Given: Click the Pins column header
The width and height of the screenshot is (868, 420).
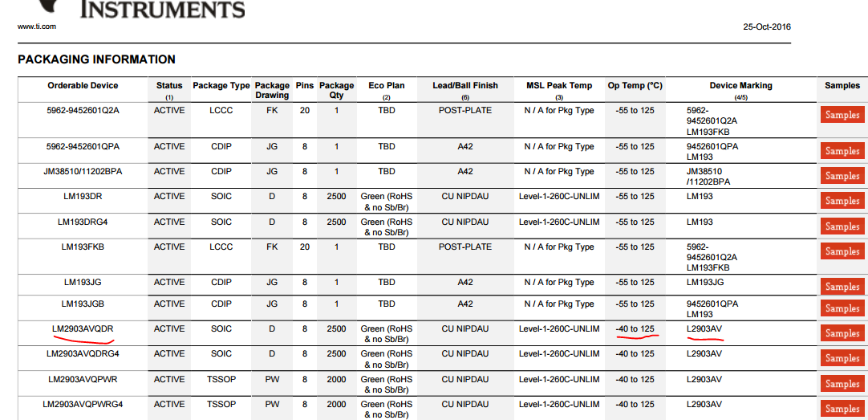Looking at the screenshot, I should [x=305, y=85].
